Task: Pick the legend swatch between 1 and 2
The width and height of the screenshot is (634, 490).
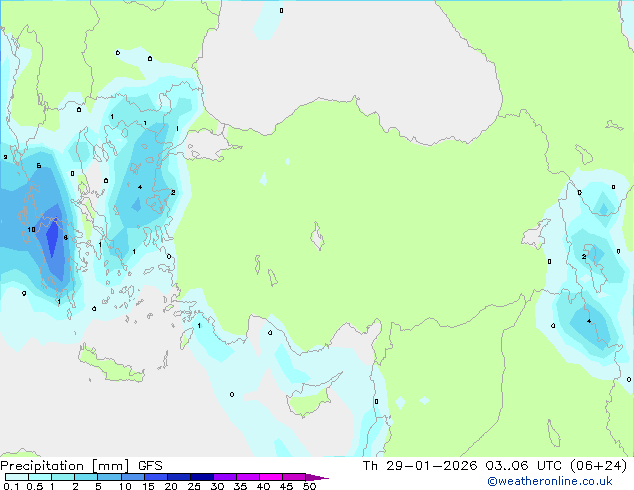Action: pyautogui.click(x=63, y=477)
